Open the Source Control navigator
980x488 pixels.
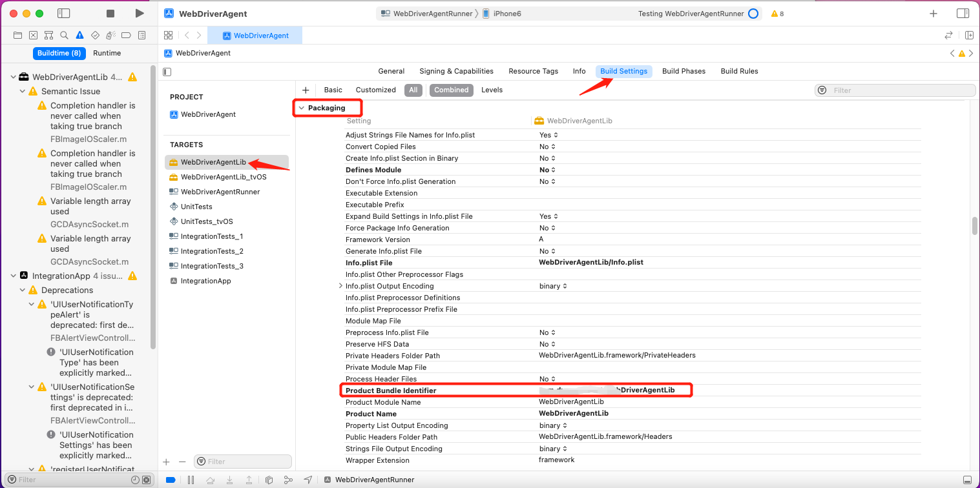34,36
